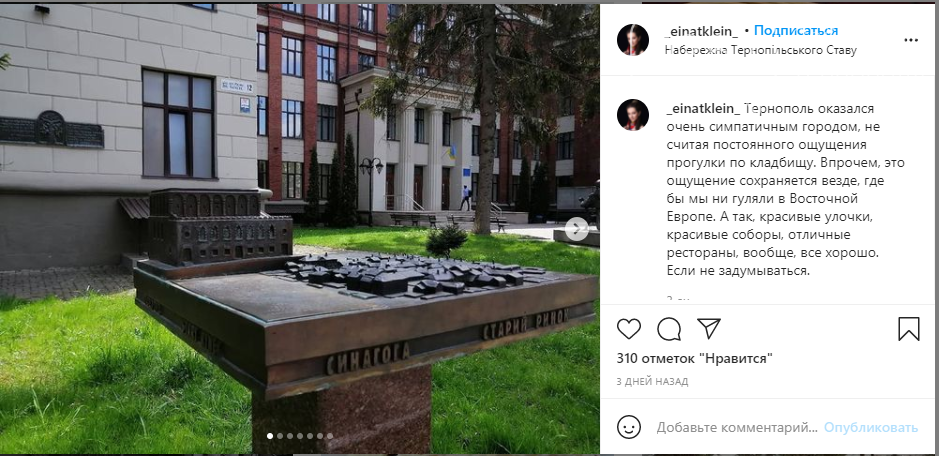Select last carousel dot indicator
This screenshot has height=456, width=939.
[329, 436]
